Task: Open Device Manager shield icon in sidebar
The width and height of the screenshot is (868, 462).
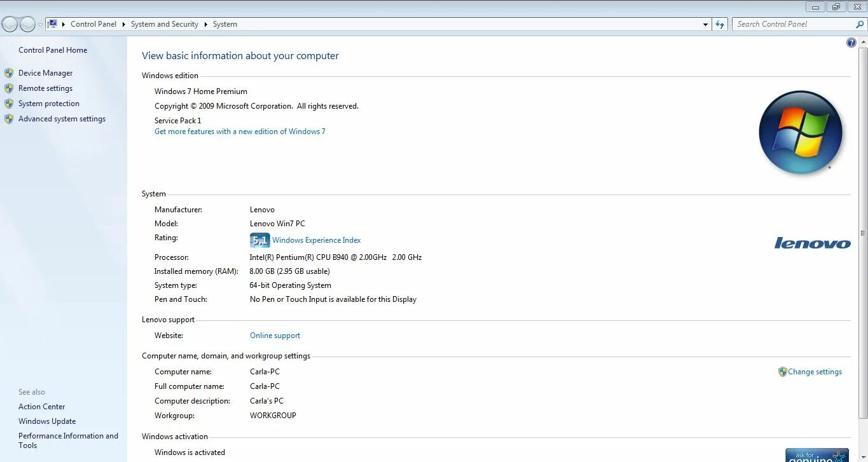Action: tap(10, 72)
